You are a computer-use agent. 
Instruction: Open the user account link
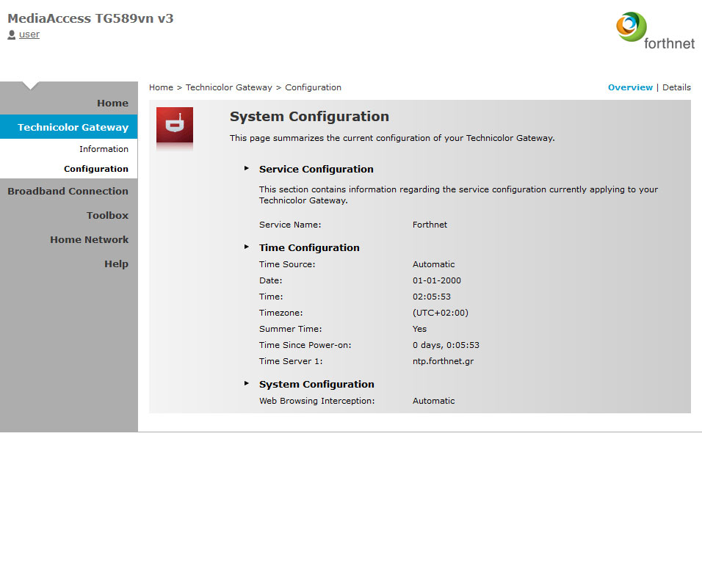(x=29, y=35)
